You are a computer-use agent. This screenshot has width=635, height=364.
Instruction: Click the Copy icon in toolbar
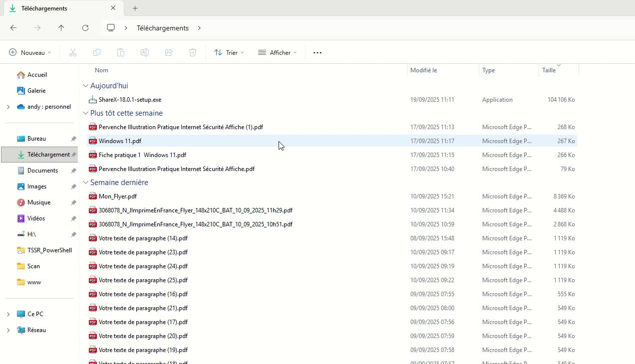[97, 52]
